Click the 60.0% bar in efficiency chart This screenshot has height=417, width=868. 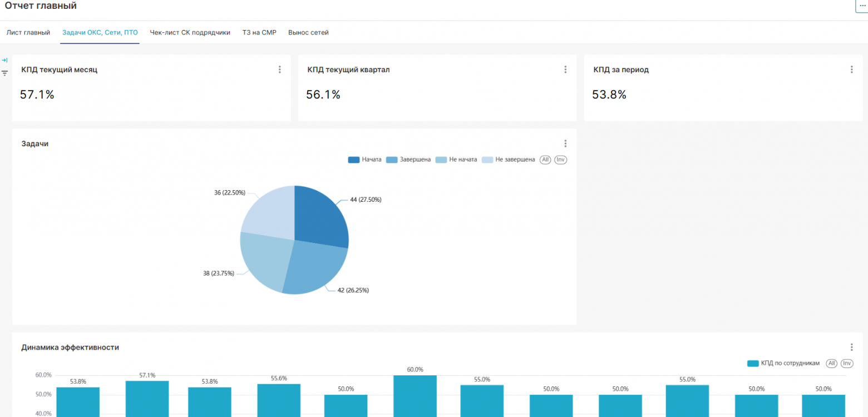tap(415, 396)
